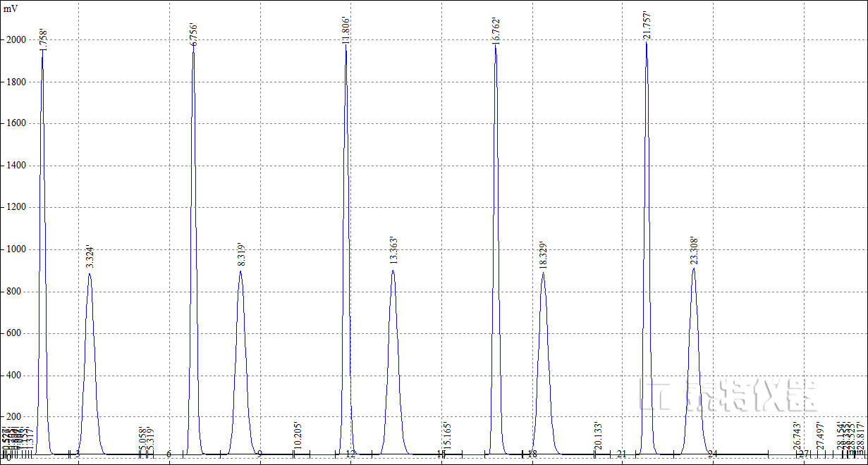This screenshot has height=465, width=868.
Task: Click the apex of the 8.319' peak
Action: [240, 271]
